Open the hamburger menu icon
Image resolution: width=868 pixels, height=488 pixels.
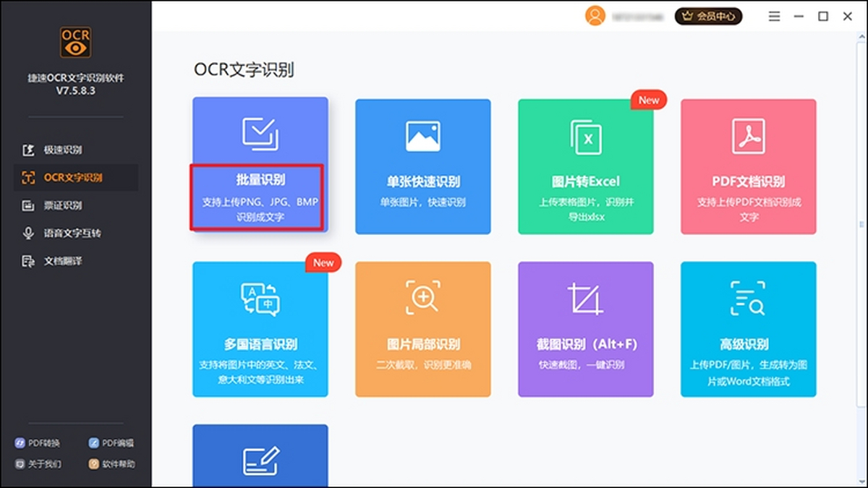(x=775, y=16)
